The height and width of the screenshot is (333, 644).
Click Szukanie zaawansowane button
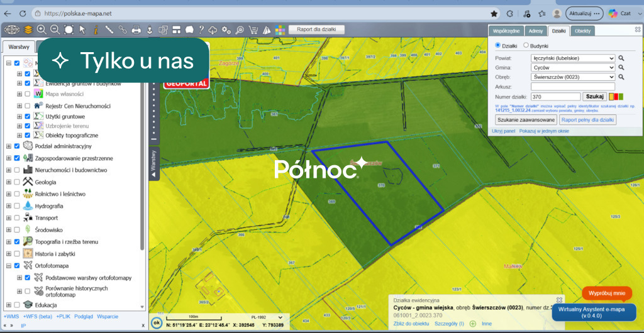pos(526,120)
